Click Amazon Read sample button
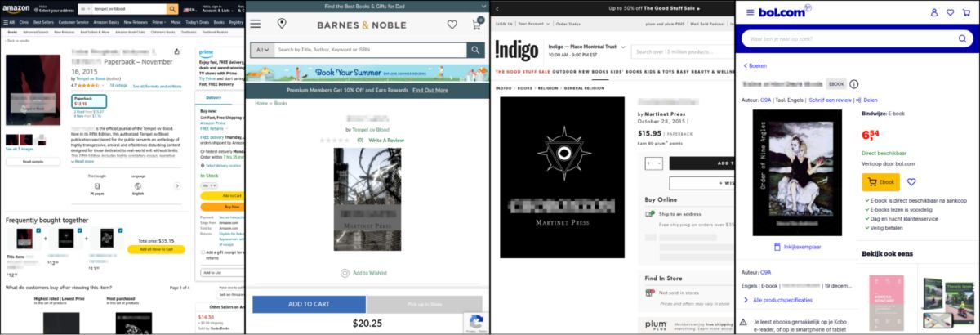This screenshot has width=980, height=335. coord(33,161)
